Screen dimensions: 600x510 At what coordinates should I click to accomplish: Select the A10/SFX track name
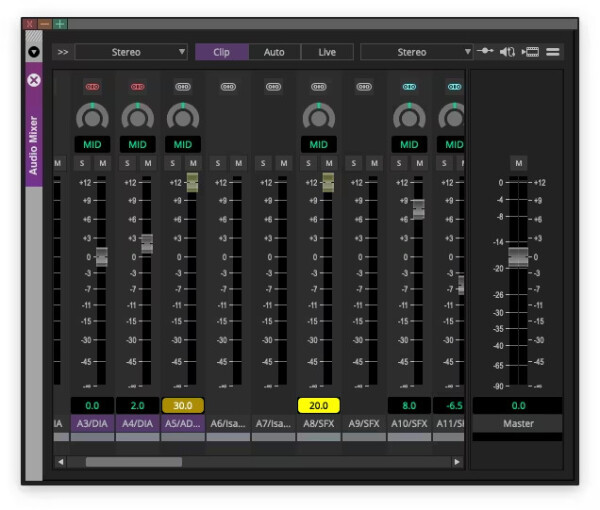(409, 424)
